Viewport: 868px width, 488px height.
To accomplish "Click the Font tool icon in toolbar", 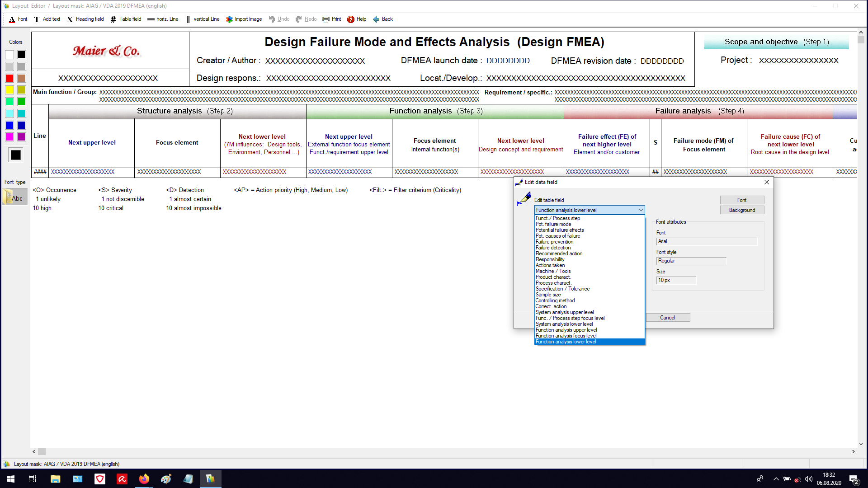I will click(x=12, y=19).
